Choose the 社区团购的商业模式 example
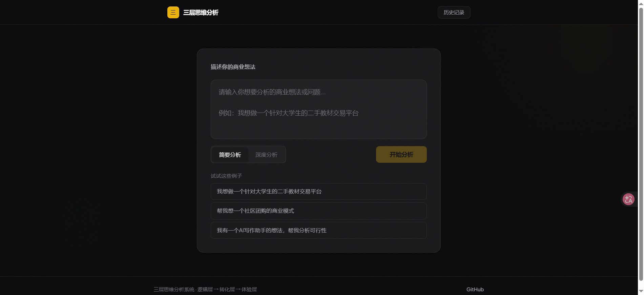644x295 pixels. tap(319, 211)
